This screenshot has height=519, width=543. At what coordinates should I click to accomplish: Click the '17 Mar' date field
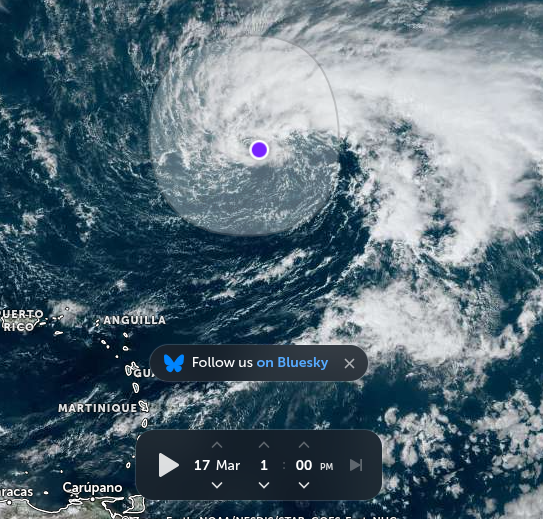pos(217,465)
